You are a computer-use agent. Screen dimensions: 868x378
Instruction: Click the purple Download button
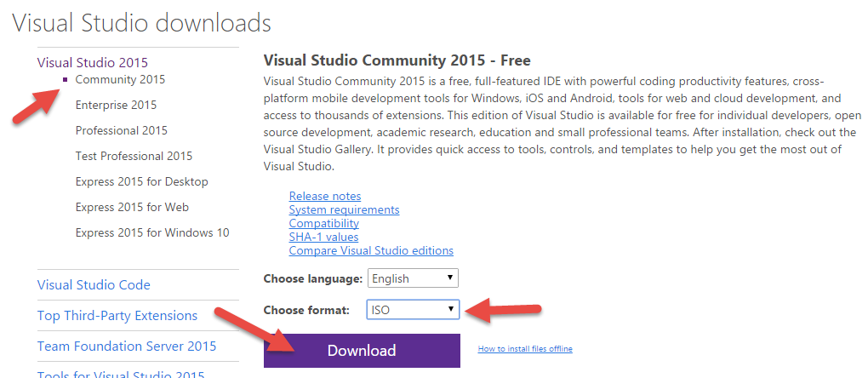coord(362,350)
